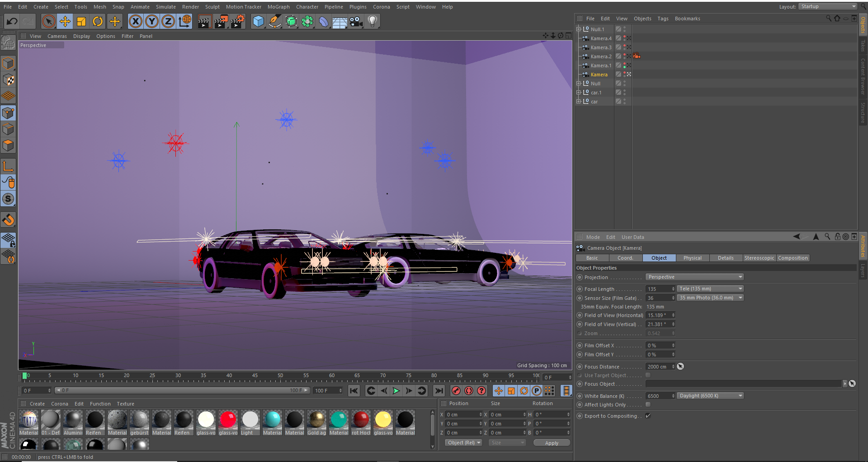Click the Position X input field

point(463,414)
